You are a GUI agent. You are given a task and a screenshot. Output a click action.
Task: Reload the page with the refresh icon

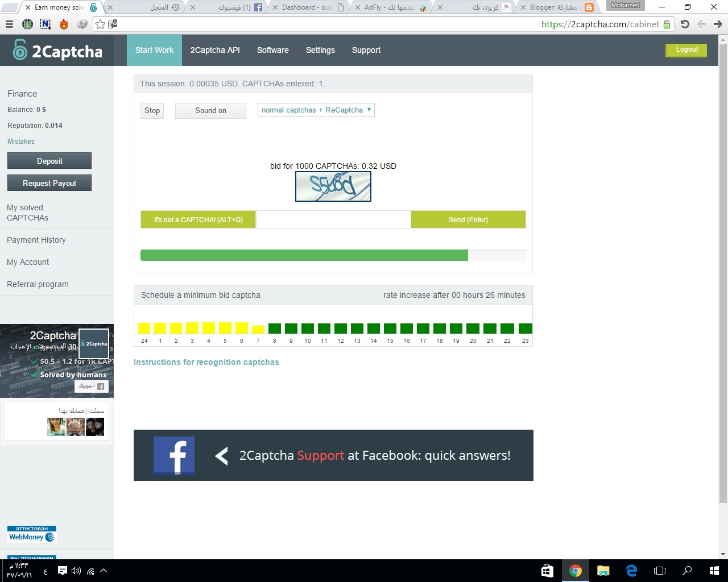pos(685,24)
